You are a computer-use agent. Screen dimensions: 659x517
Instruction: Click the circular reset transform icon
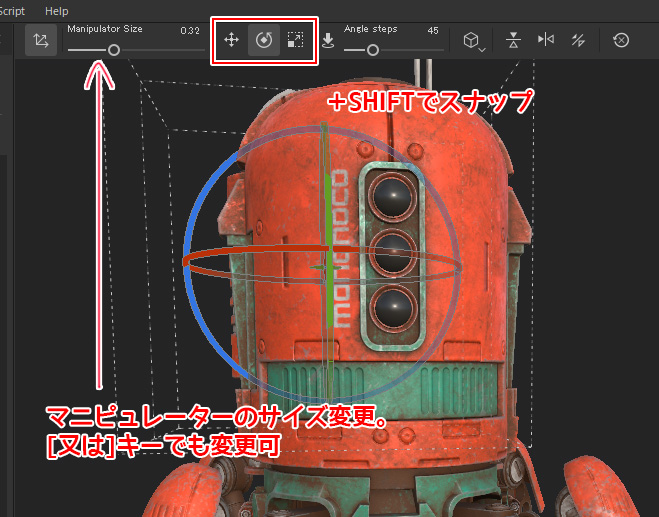[x=621, y=41]
